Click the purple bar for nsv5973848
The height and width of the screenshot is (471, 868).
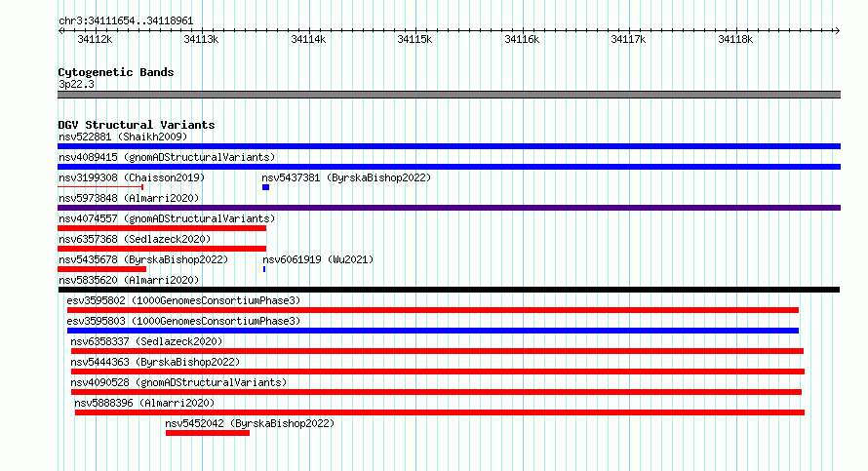[x=449, y=208]
